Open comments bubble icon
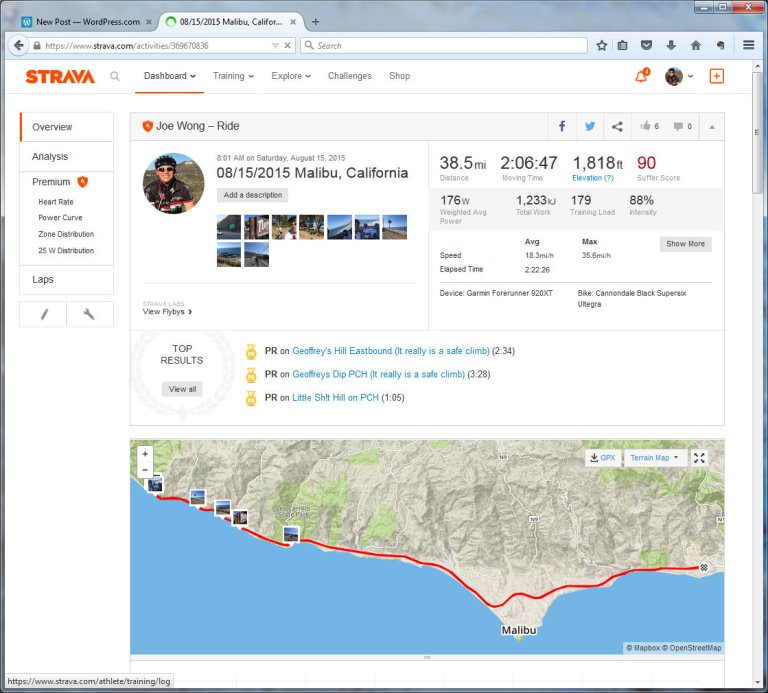The width and height of the screenshot is (768, 693). tap(678, 126)
